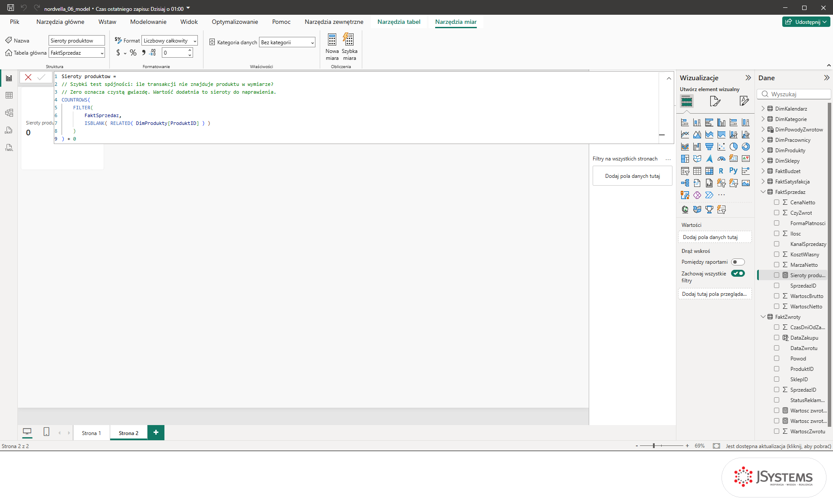Collapse the FaktSprzedaz table
Viewport: 833px width, 504px height.
pyautogui.click(x=763, y=192)
